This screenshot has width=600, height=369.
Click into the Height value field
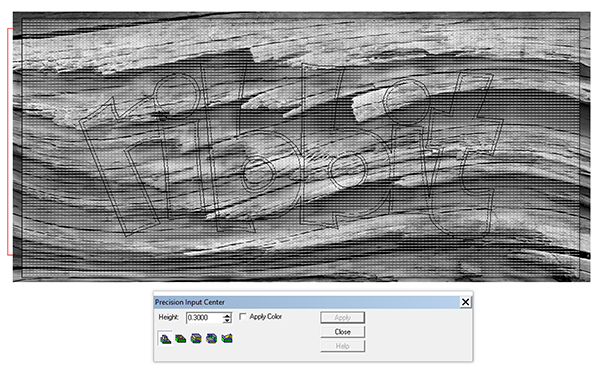[205, 318]
